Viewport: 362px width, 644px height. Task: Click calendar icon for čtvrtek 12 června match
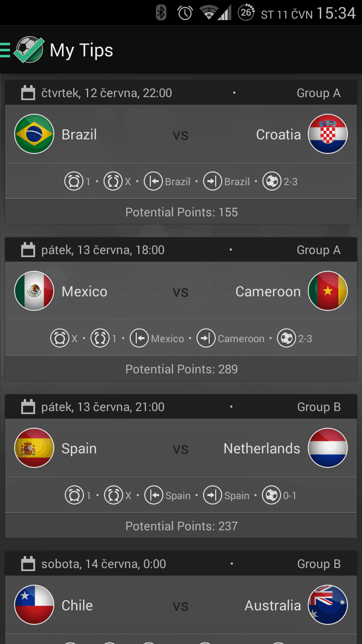click(28, 93)
